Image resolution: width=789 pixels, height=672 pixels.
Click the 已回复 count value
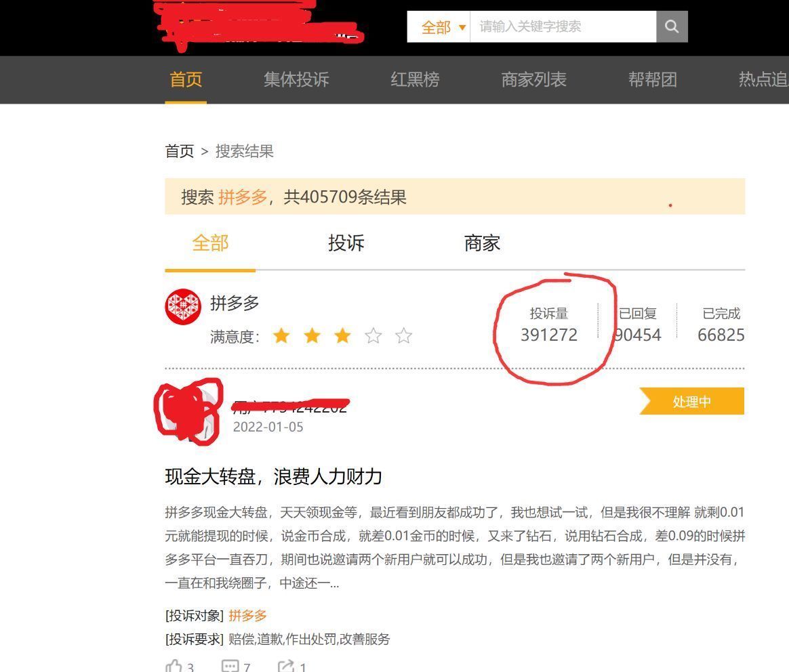(x=638, y=335)
